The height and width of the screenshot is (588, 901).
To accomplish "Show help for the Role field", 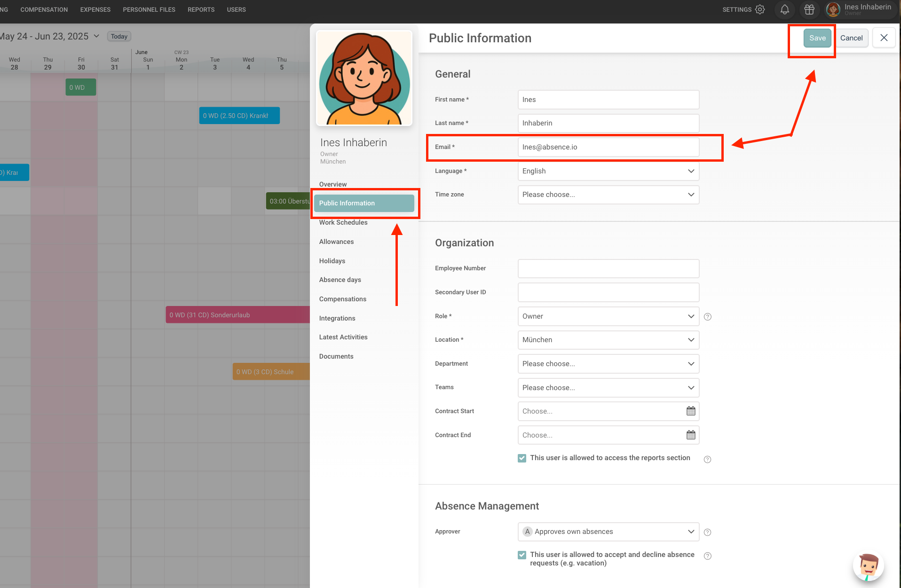I will (x=708, y=317).
